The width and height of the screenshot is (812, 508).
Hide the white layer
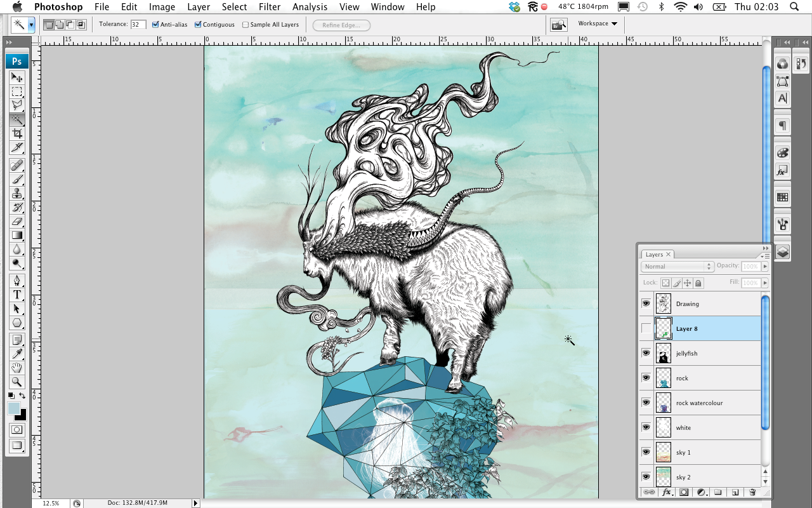coord(646,427)
